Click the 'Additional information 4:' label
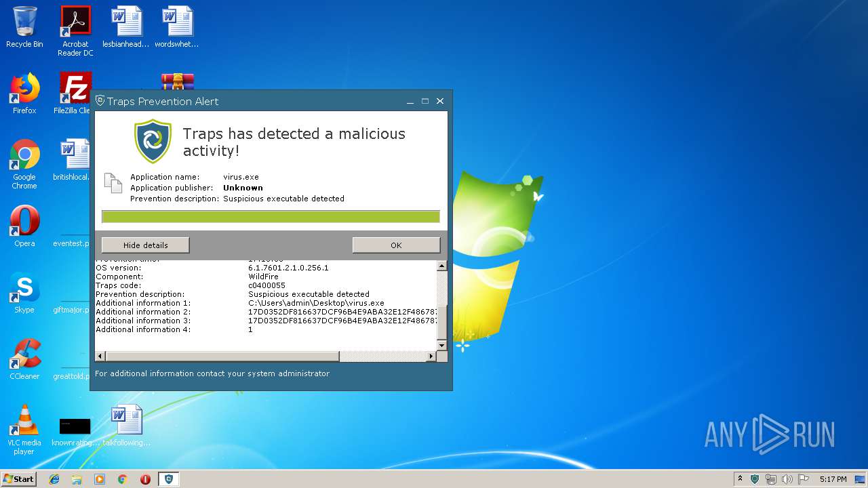The width and height of the screenshot is (868, 488). point(143,329)
